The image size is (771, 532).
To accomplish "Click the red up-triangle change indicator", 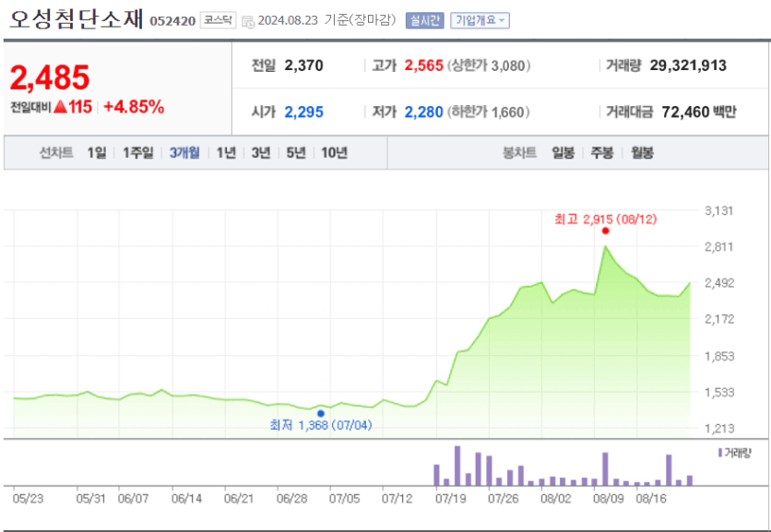I will coord(60,106).
